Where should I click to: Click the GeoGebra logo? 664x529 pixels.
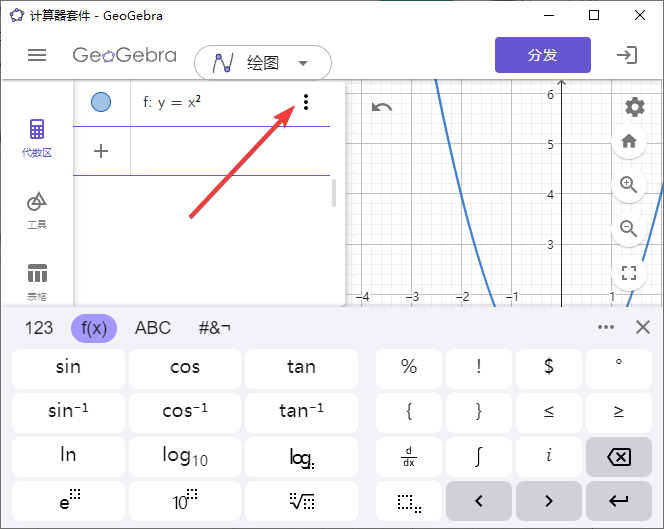[x=124, y=55]
